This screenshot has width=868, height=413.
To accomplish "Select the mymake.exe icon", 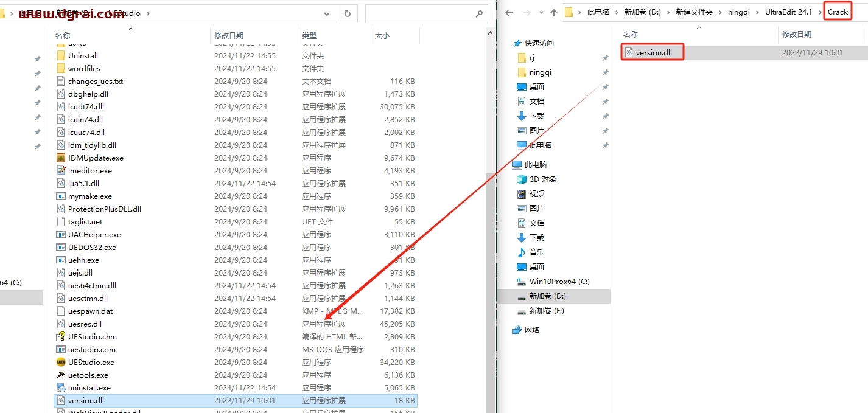I will pos(60,196).
